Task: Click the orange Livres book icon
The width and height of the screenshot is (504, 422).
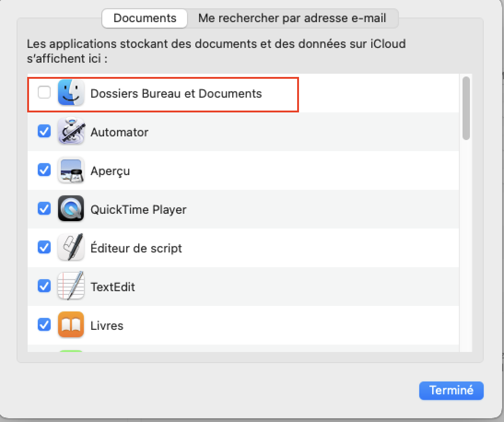Action: click(71, 325)
